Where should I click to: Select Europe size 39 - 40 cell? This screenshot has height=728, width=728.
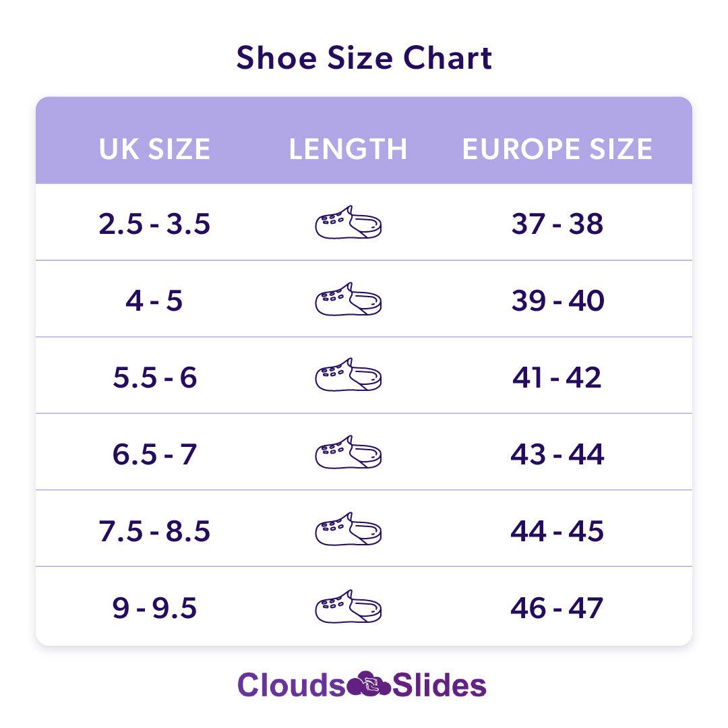click(557, 301)
